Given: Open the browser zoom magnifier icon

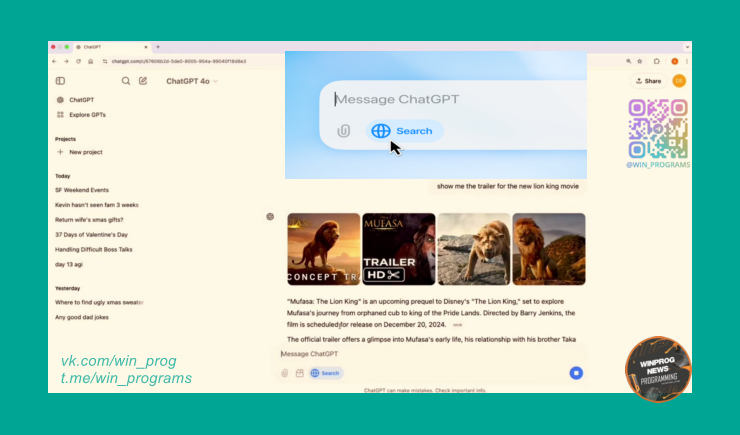Looking at the screenshot, I should pos(629,61).
